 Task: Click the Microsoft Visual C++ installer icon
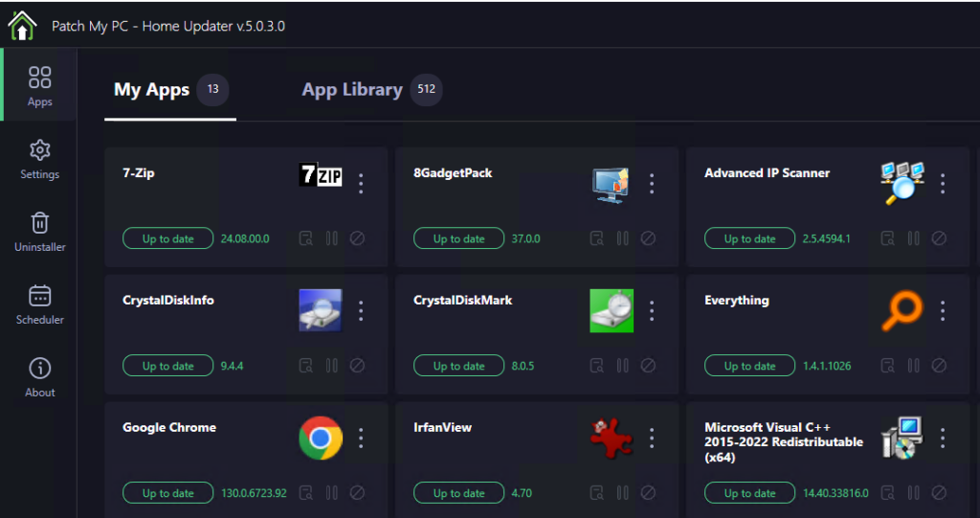(902, 438)
